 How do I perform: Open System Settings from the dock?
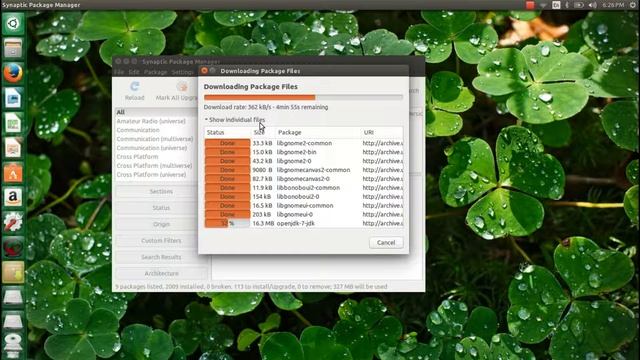click(13, 222)
